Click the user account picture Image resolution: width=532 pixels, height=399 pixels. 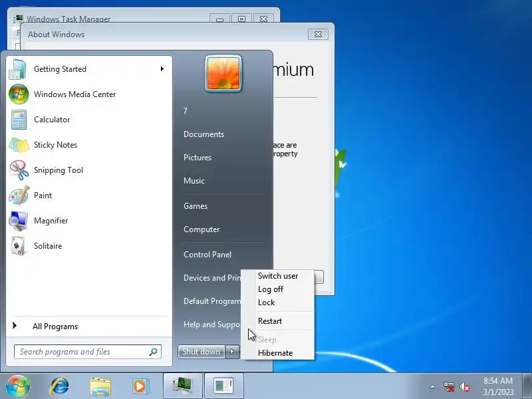click(223, 73)
